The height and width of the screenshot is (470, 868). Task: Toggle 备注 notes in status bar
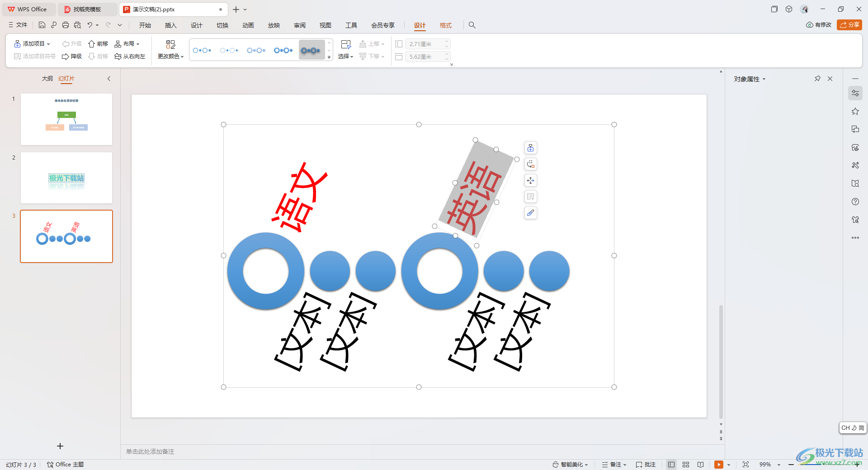(614, 465)
